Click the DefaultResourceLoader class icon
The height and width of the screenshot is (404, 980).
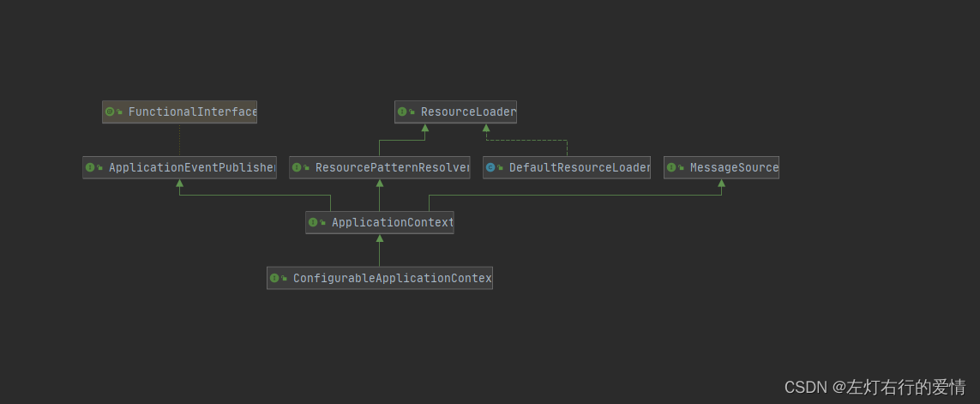(x=490, y=167)
